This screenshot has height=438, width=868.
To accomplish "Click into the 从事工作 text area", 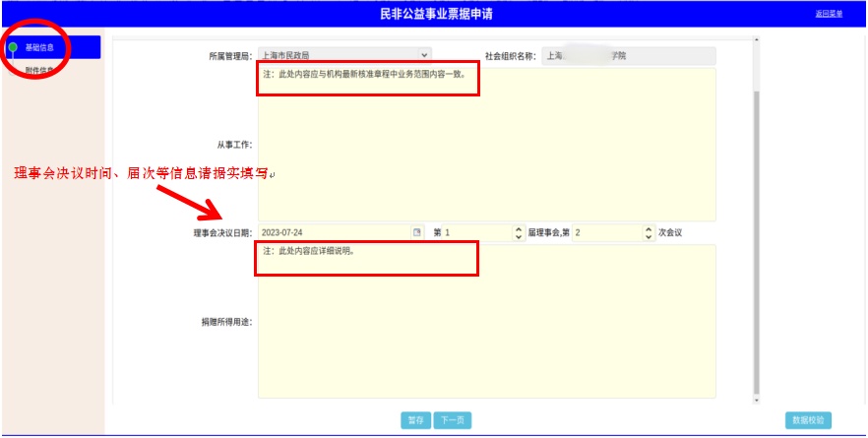I will 486,145.
